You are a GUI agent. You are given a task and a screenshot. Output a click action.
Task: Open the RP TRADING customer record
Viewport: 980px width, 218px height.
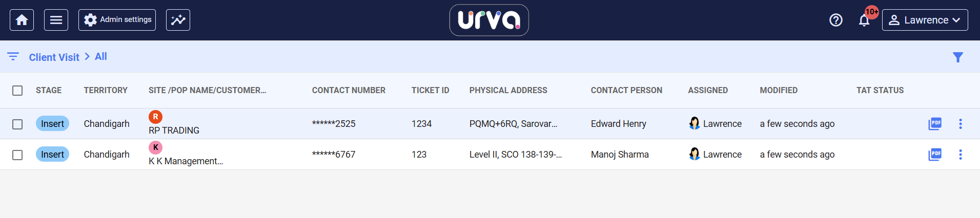coord(174,130)
